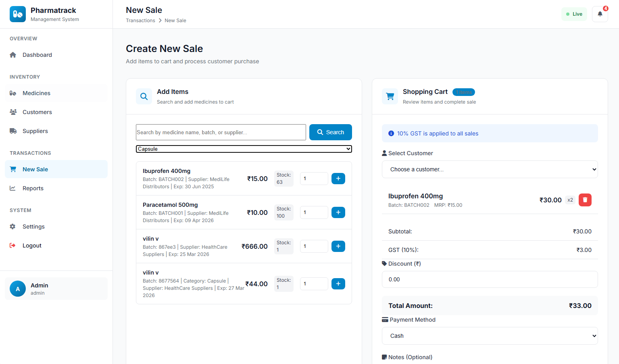
Task: Add the ₹44.00 vilin v item to cart
Action: tap(338, 284)
